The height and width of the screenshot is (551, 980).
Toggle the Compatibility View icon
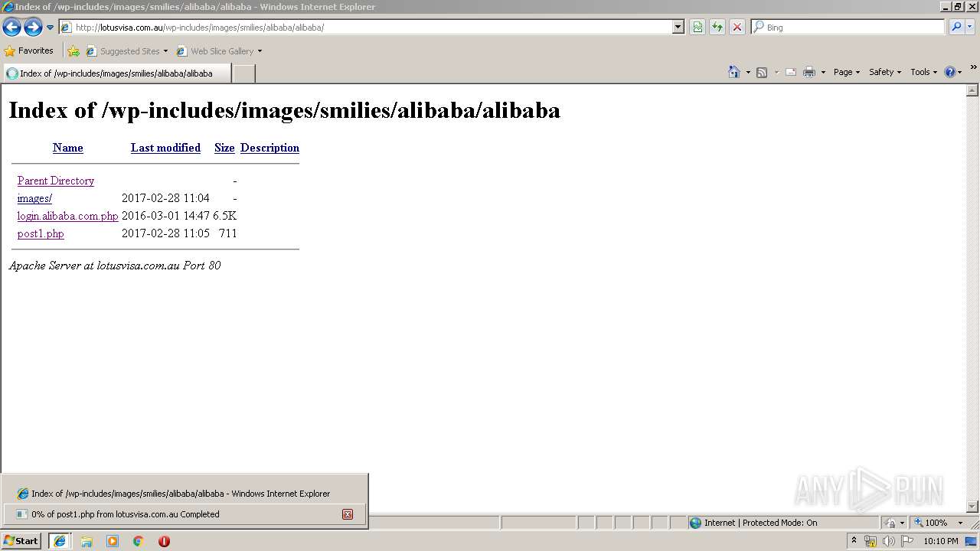pyautogui.click(x=697, y=27)
